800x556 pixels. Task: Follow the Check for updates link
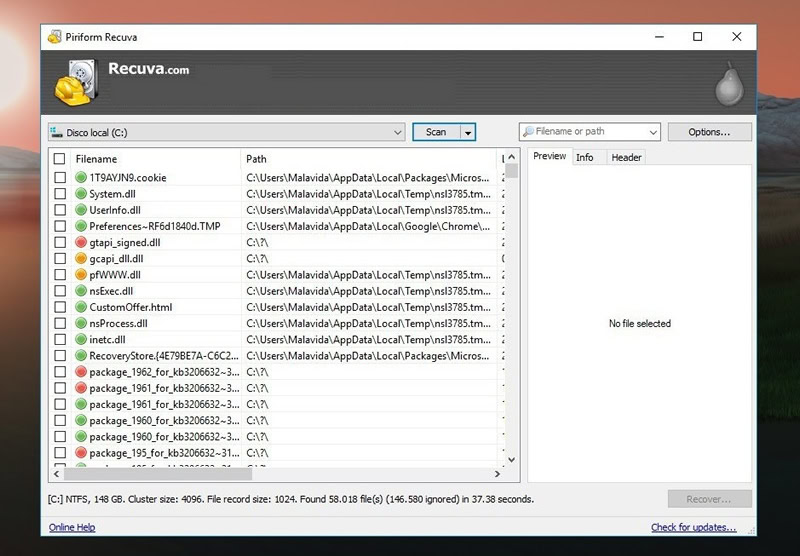[693, 527]
